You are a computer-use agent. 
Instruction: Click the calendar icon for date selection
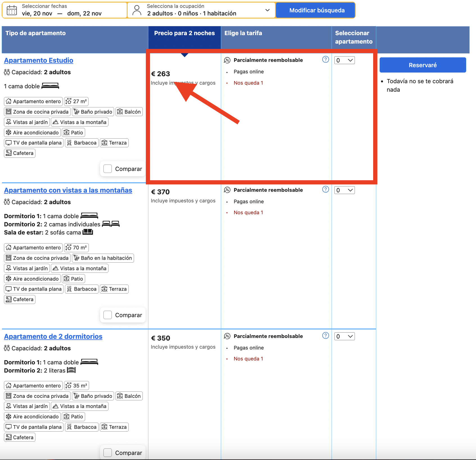[12, 10]
